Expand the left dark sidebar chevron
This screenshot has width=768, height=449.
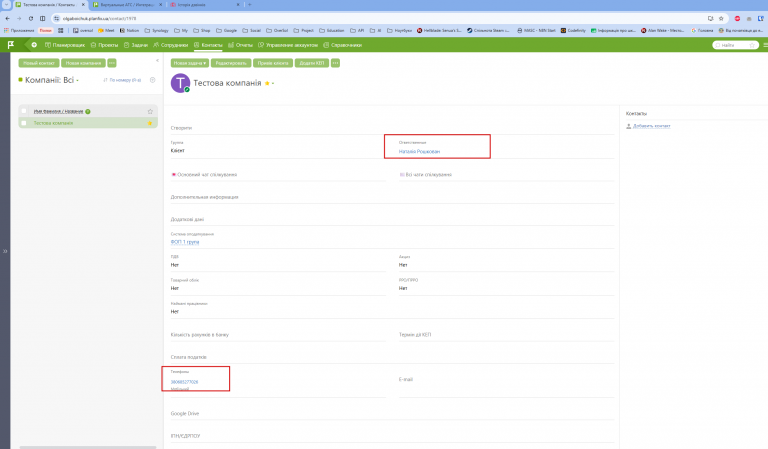[x=5, y=251]
